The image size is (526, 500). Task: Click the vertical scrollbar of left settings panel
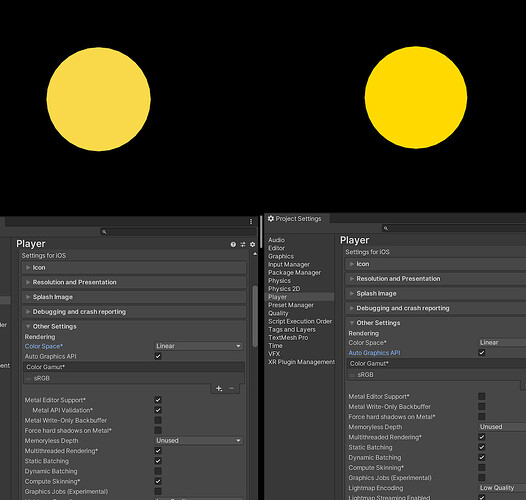pyautogui.click(x=255, y=316)
